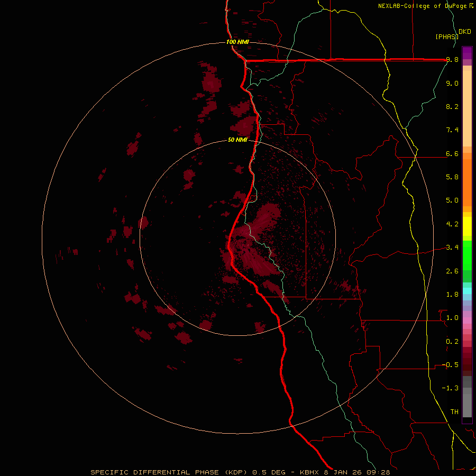476x476 pixels.
Task: Click the pink color bar segment near 1.0
Action: click(x=467, y=321)
